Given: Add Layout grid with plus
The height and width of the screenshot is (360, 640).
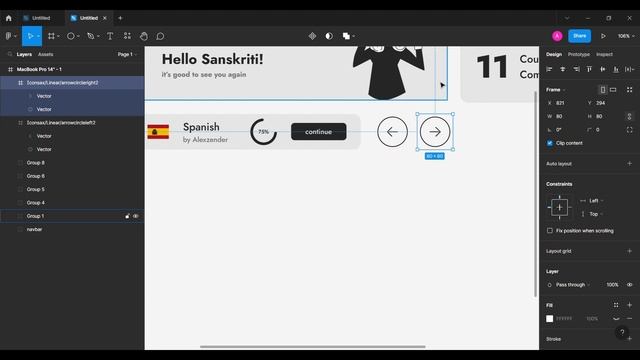Looking at the screenshot, I should (629, 251).
